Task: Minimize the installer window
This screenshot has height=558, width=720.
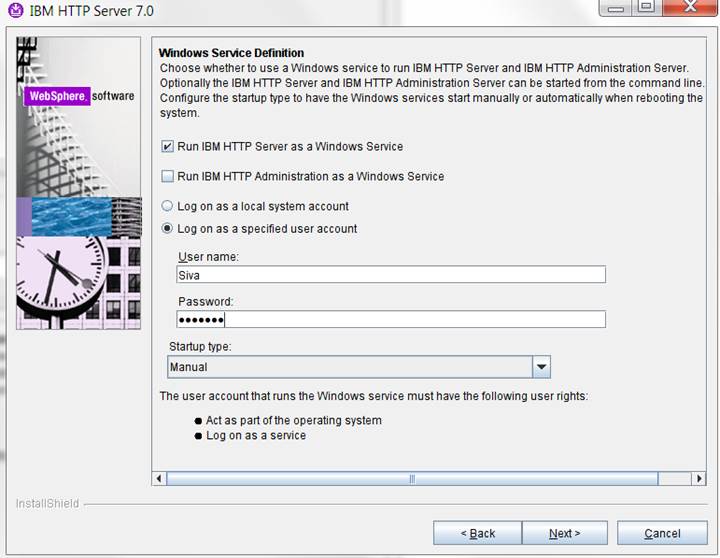Action: 615,6
